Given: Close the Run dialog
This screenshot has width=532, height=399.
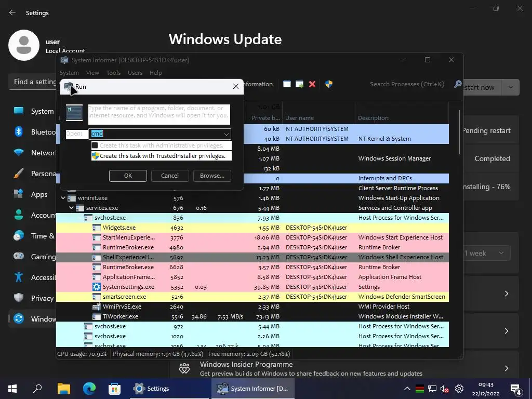Looking at the screenshot, I should click(x=236, y=87).
